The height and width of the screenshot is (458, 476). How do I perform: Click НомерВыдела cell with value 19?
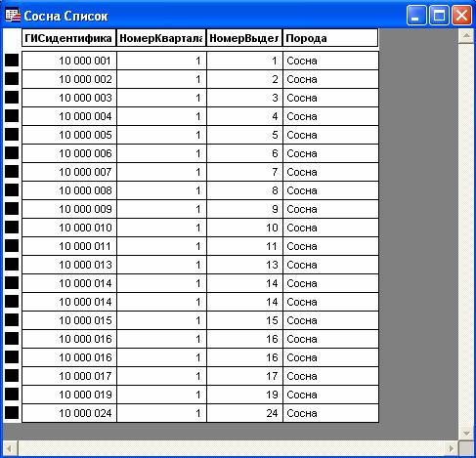pos(244,395)
